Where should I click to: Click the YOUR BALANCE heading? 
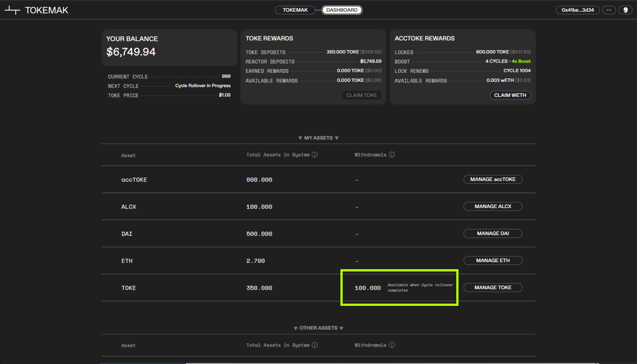132,39
